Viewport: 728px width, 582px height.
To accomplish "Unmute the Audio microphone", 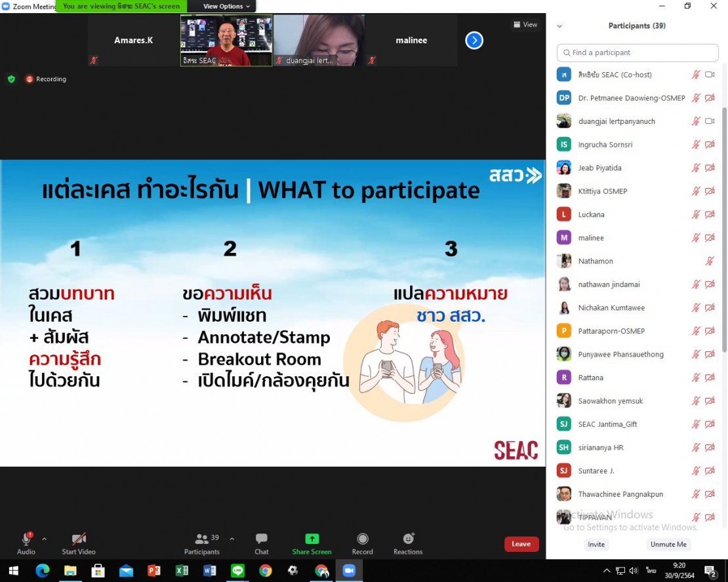I will [x=26, y=539].
